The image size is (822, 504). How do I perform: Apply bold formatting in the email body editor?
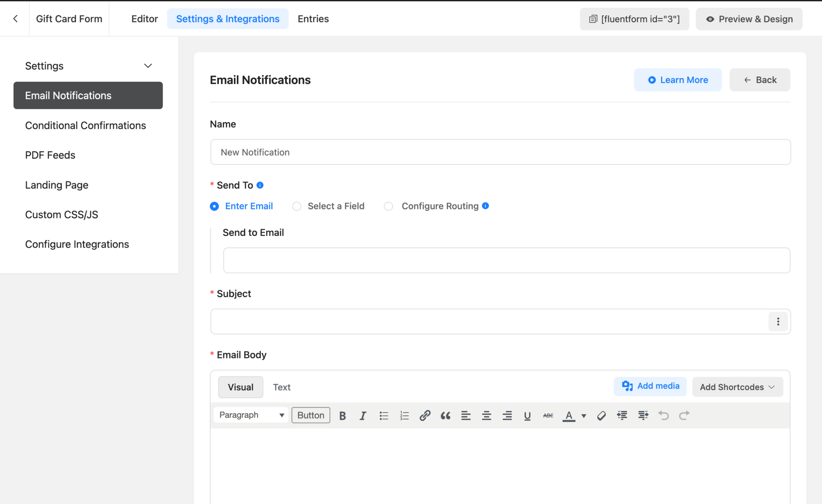point(342,415)
